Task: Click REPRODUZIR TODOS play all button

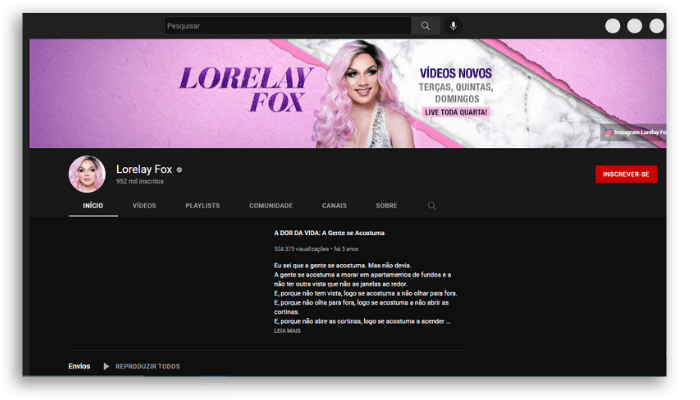Action: pyautogui.click(x=142, y=366)
